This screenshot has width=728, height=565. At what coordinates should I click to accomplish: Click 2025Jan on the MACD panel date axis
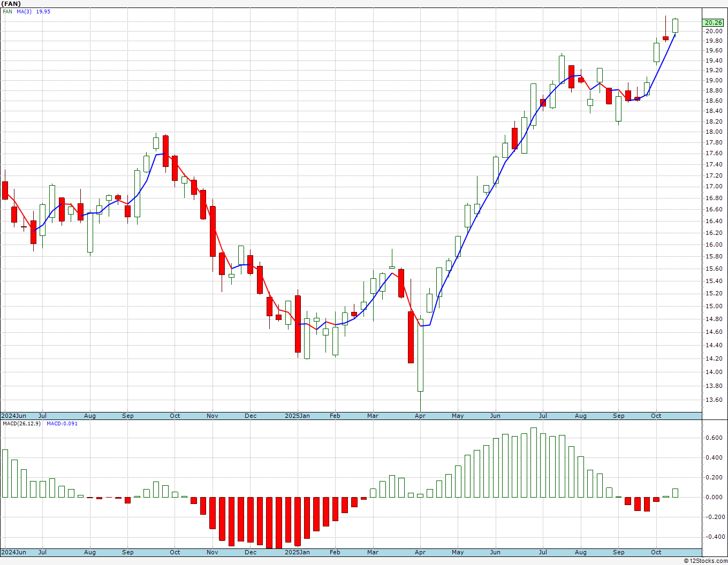(x=297, y=552)
